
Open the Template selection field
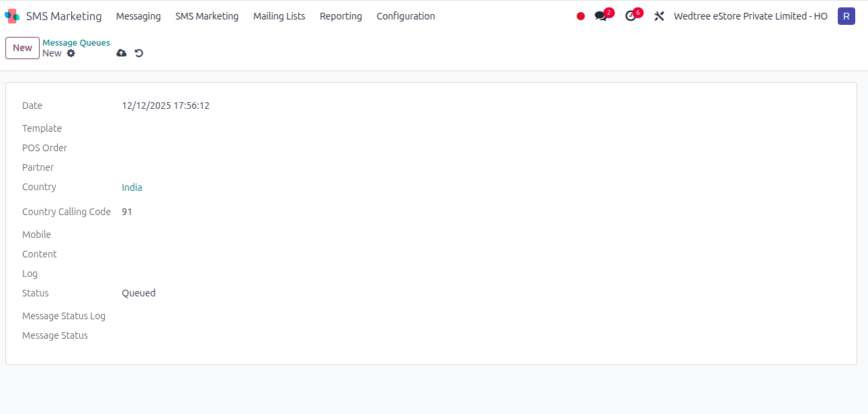[x=168, y=128]
